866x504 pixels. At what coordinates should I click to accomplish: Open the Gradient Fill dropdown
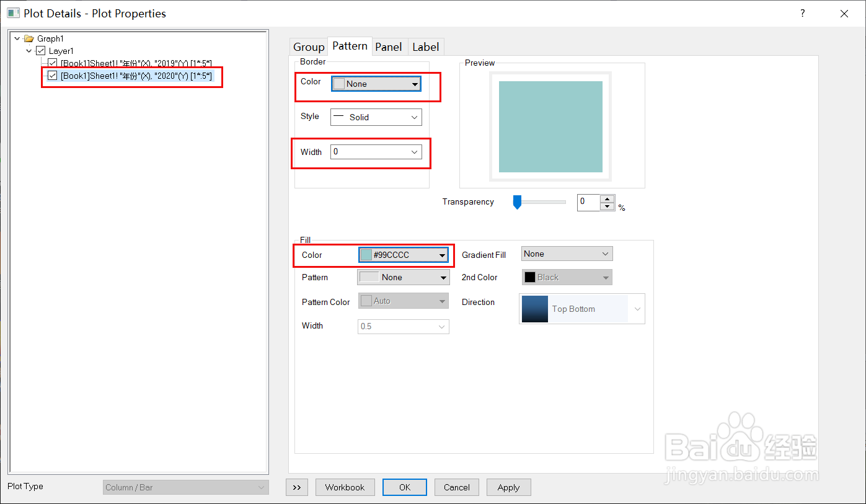[567, 254]
